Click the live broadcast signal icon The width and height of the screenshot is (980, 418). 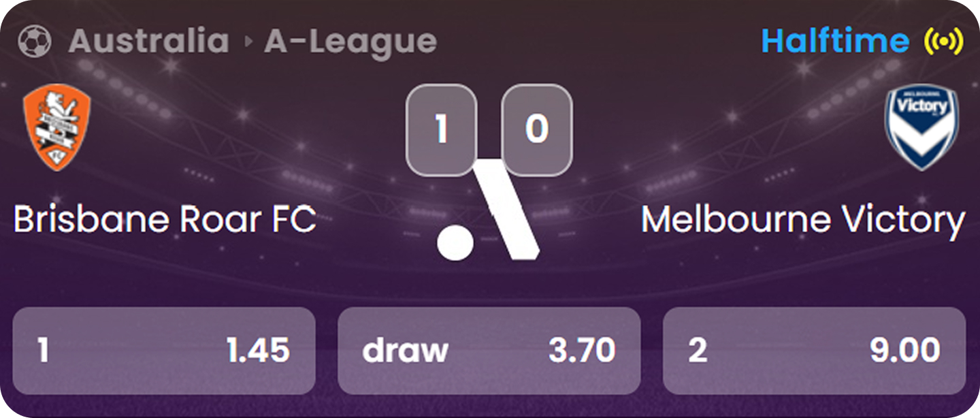(943, 42)
